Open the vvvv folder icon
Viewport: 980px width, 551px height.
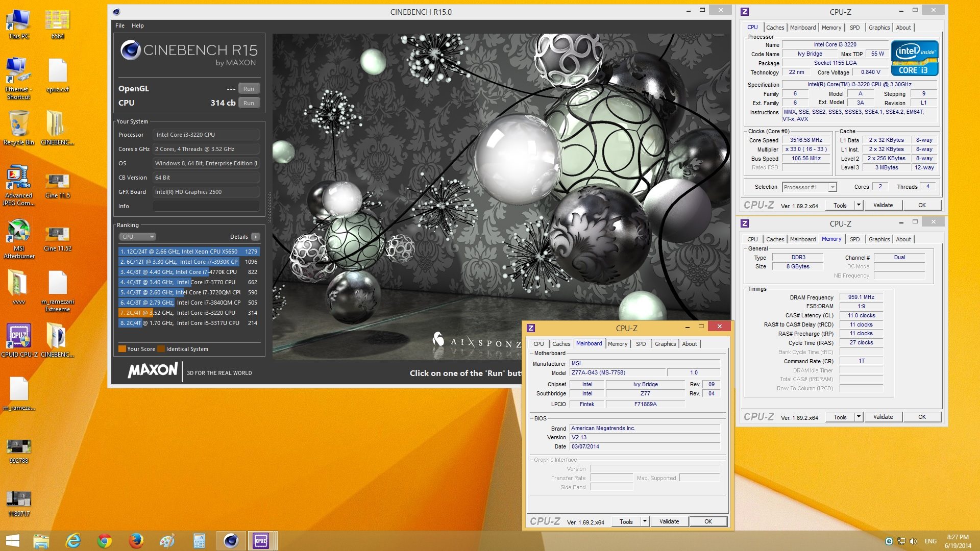[18, 287]
